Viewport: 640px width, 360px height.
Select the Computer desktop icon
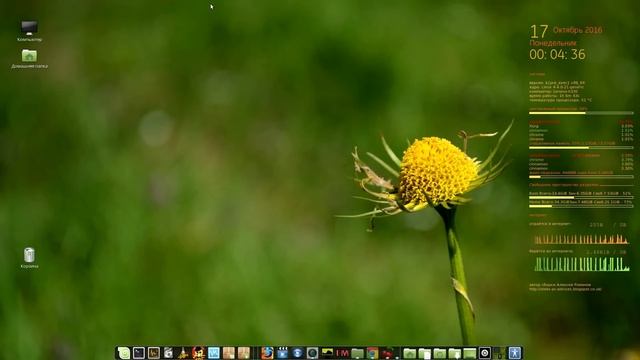point(29,31)
